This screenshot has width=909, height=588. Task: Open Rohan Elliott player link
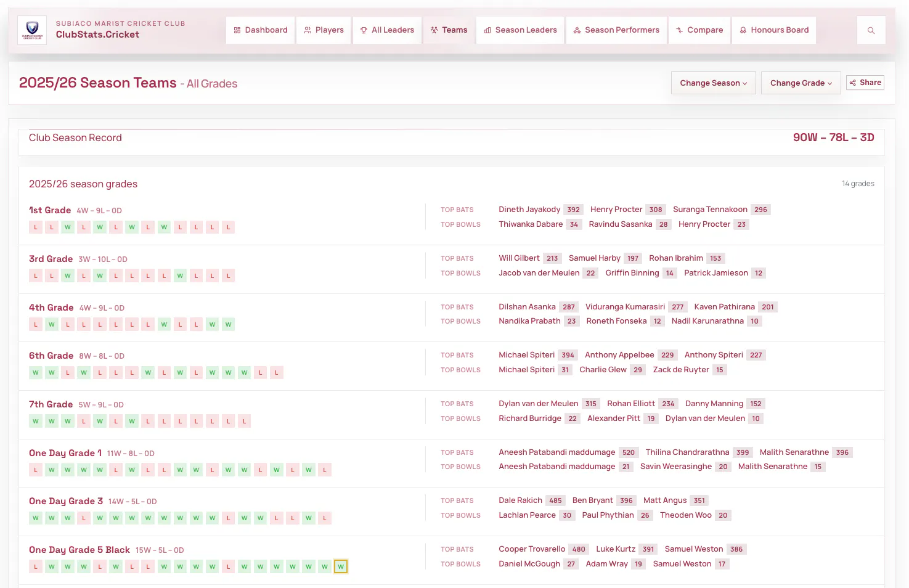point(631,404)
